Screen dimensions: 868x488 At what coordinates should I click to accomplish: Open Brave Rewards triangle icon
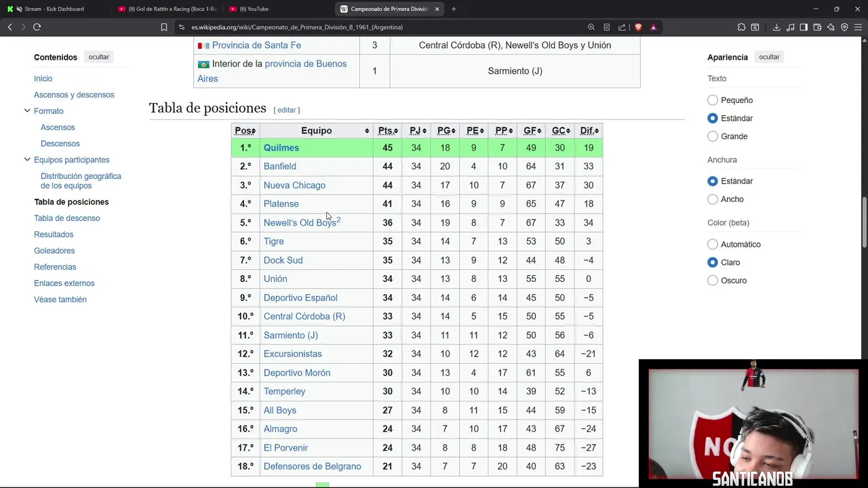653,27
